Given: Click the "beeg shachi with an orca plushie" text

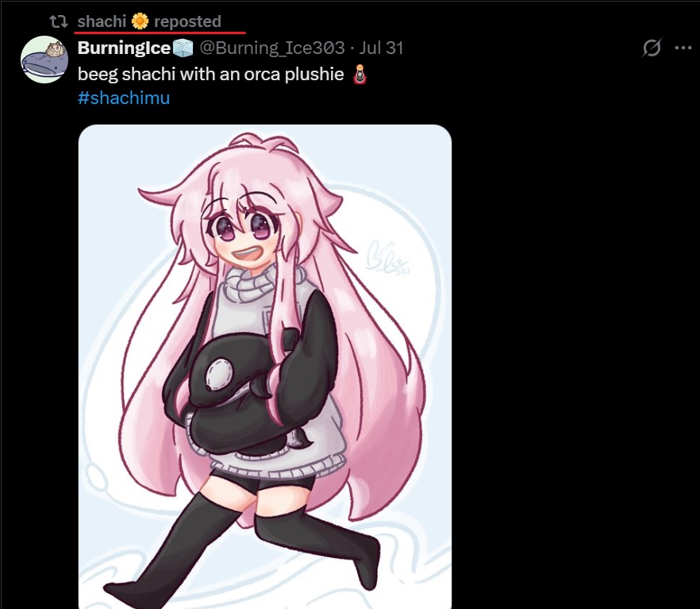Looking at the screenshot, I should click(x=211, y=74).
